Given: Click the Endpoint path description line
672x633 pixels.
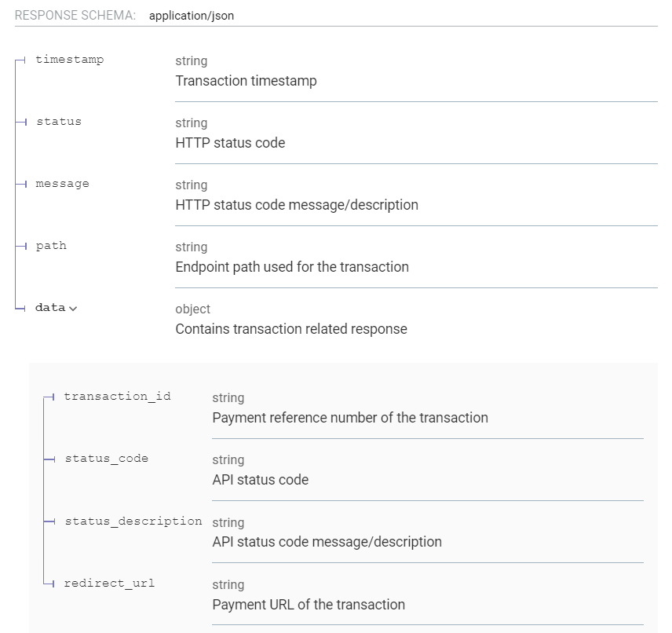Looking at the screenshot, I should tap(292, 267).
